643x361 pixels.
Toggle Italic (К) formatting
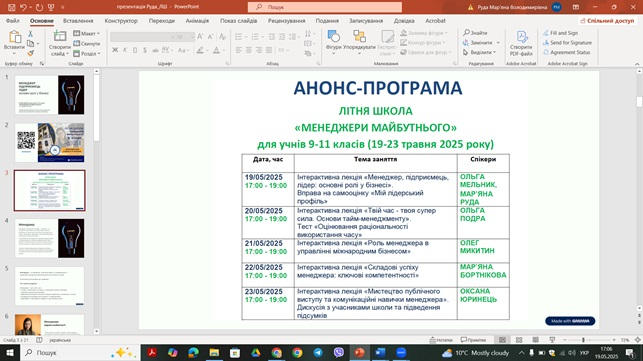click(125, 50)
